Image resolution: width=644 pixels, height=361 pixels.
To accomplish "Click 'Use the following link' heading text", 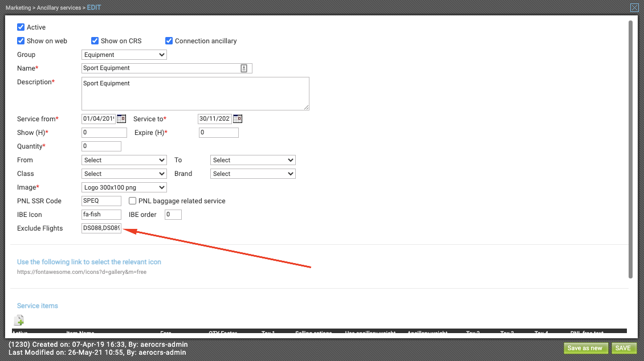I will [x=89, y=262].
